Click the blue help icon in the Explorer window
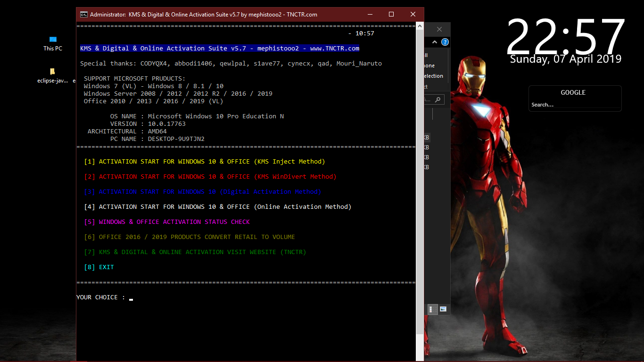This screenshot has height=362, width=644. click(x=445, y=42)
